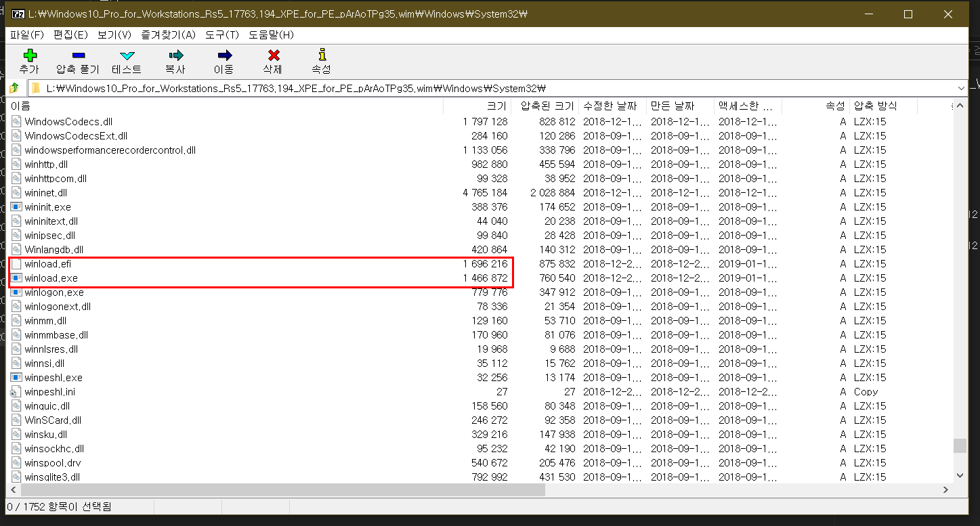Select the winsockhc.dll file name
Screen dimensions: 980x526
[54, 449]
